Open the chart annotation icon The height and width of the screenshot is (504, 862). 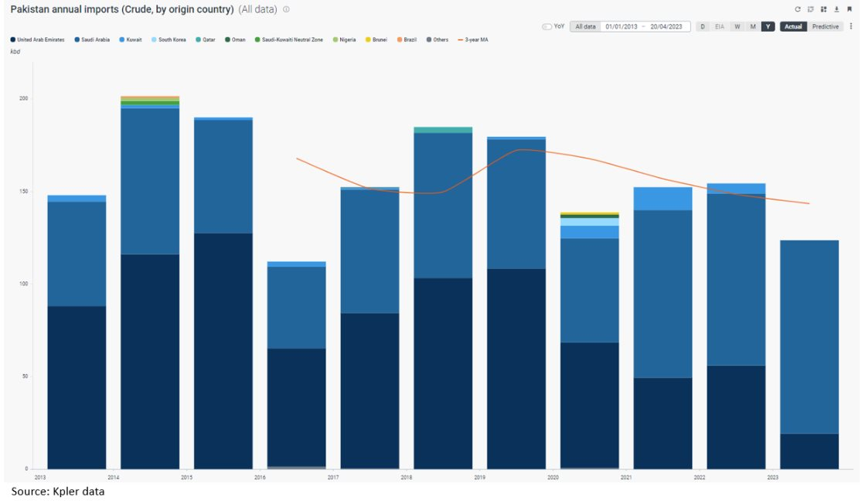(x=810, y=9)
